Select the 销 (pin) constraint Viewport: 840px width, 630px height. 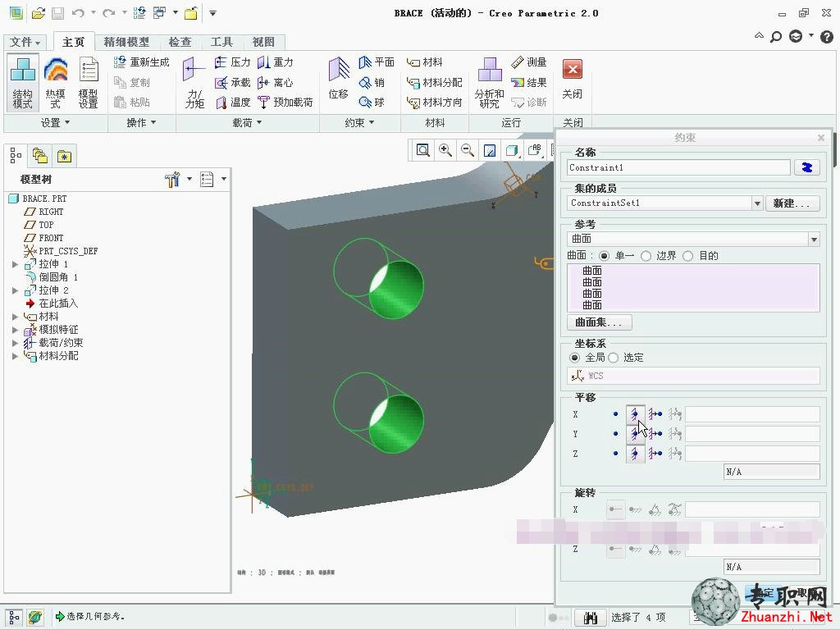pos(372,83)
